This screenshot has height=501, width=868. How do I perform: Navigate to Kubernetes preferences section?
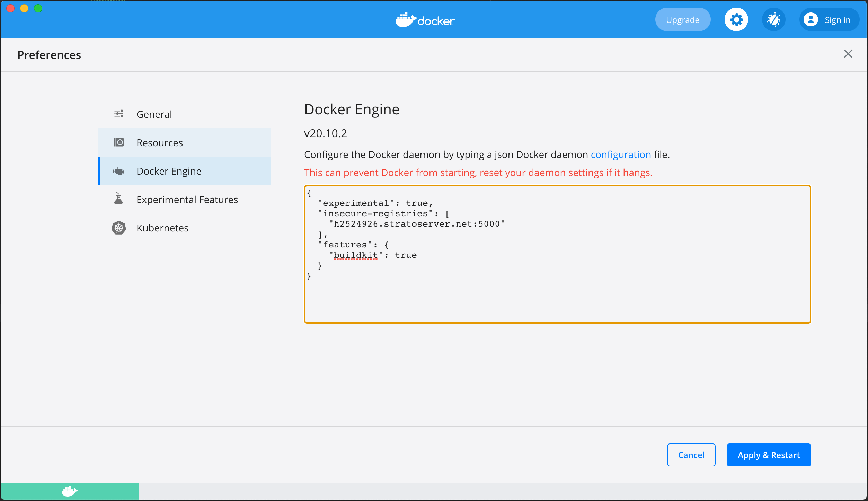pos(162,227)
